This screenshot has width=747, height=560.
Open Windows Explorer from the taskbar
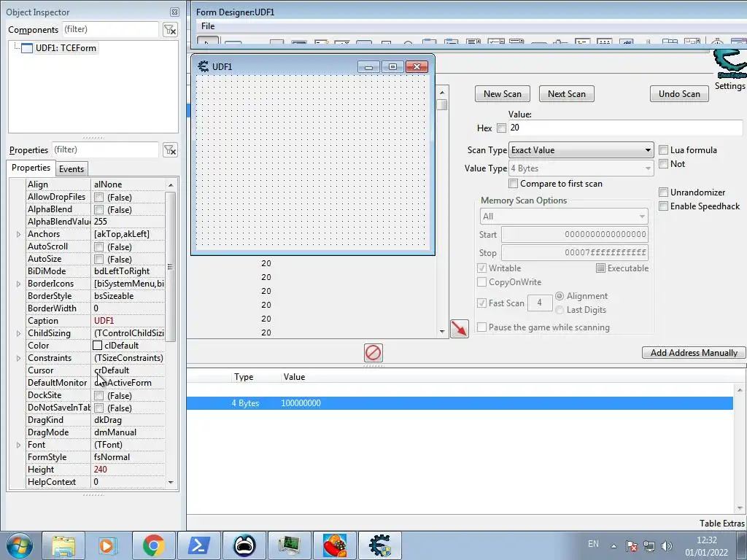(x=63, y=545)
